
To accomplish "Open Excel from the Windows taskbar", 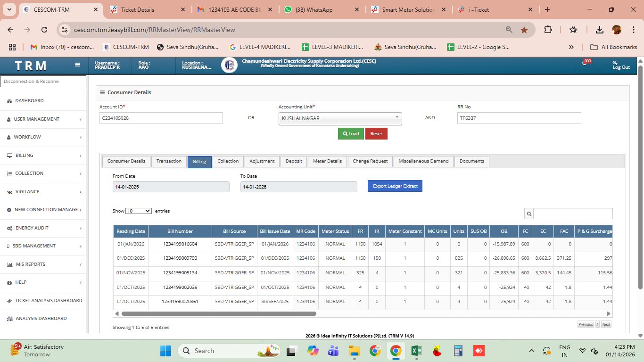I will point(416,351).
